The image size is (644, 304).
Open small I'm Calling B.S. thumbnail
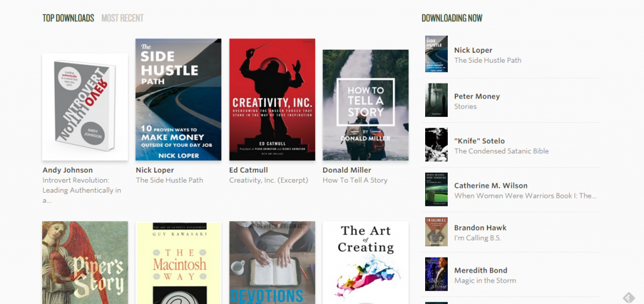click(436, 232)
